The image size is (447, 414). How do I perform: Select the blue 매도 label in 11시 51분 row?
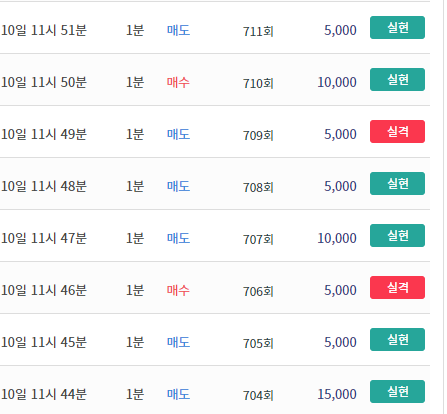[178, 30]
